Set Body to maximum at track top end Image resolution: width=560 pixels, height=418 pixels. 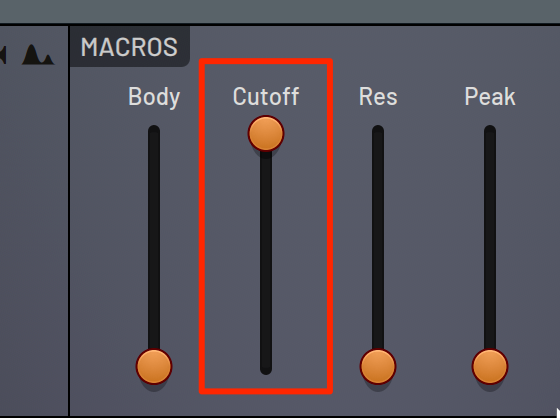tap(154, 133)
